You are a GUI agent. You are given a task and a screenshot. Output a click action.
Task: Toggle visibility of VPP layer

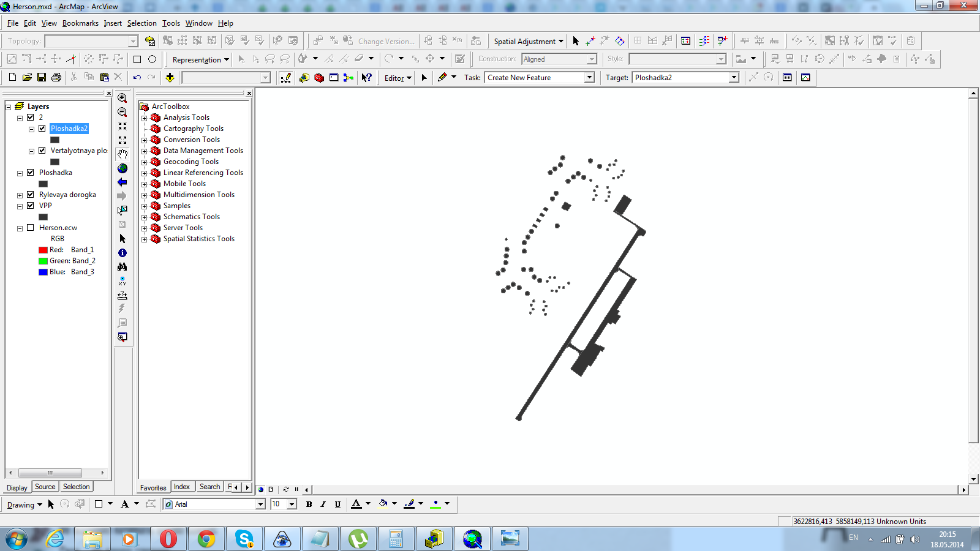(30, 206)
